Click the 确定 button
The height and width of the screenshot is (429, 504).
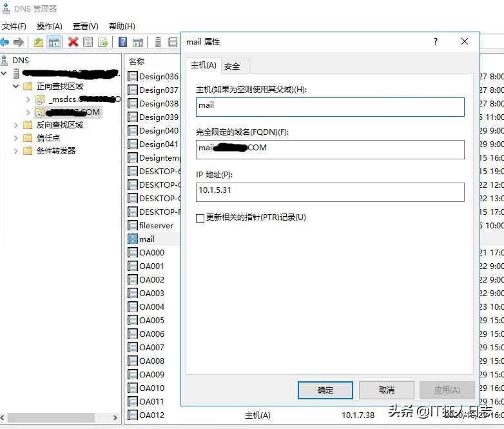click(325, 390)
